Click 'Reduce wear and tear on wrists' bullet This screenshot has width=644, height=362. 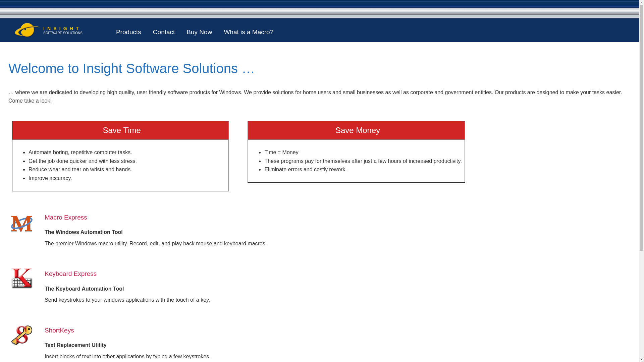pyautogui.click(x=80, y=169)
